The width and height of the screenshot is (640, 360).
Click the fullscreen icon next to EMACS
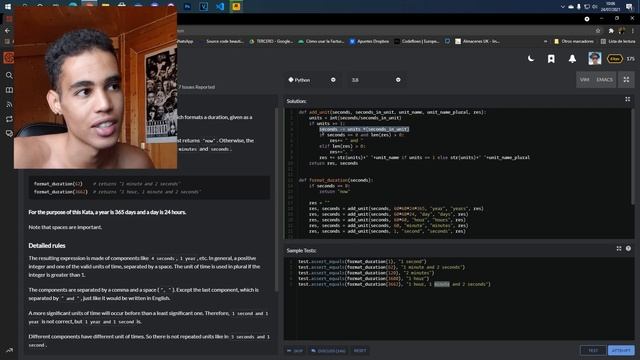pyautogui.click(x=626, y=80)
